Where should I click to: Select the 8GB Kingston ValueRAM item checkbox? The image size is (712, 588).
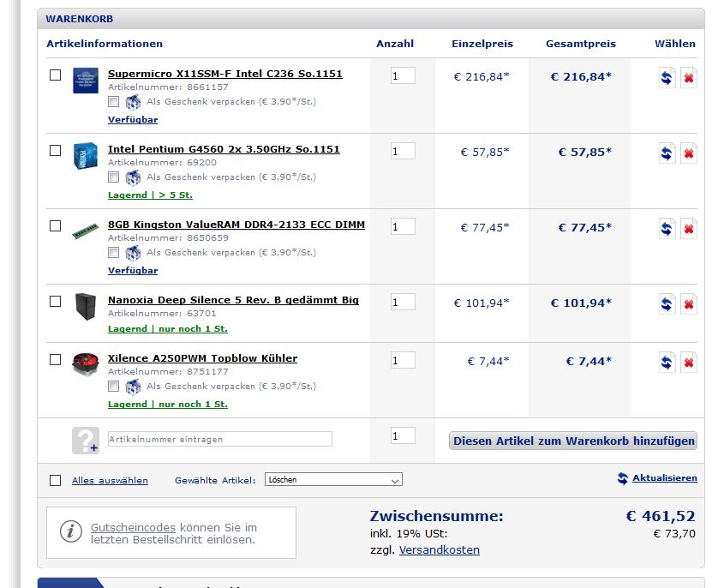55,225
